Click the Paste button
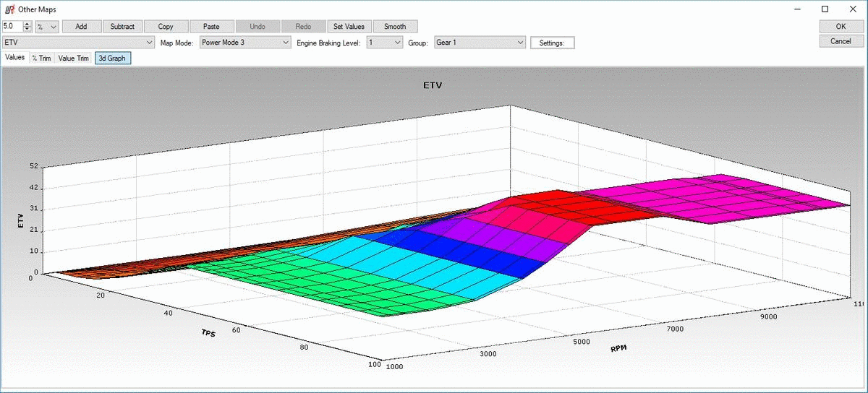The width and height of the screenshot is (868, 393). [x=211, y=27]
